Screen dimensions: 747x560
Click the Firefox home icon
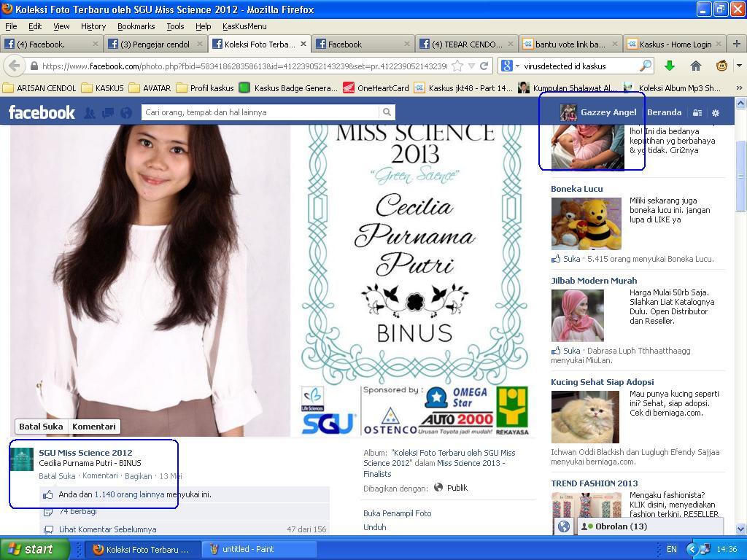coord(696,65)
